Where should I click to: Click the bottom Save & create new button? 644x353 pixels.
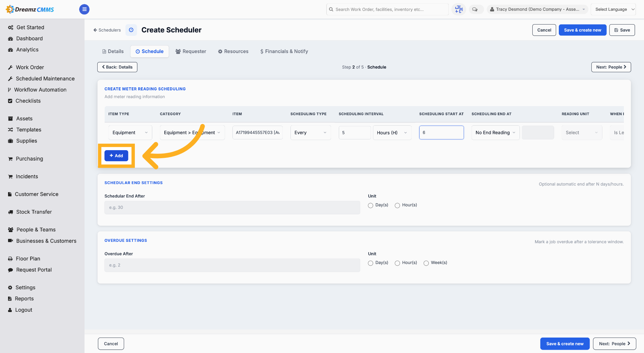[565, 344]
